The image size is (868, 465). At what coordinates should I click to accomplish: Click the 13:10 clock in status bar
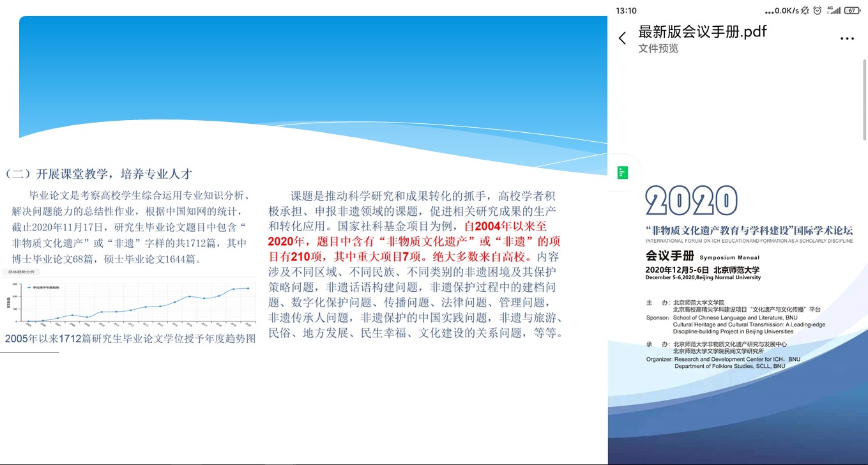point(626,11)
